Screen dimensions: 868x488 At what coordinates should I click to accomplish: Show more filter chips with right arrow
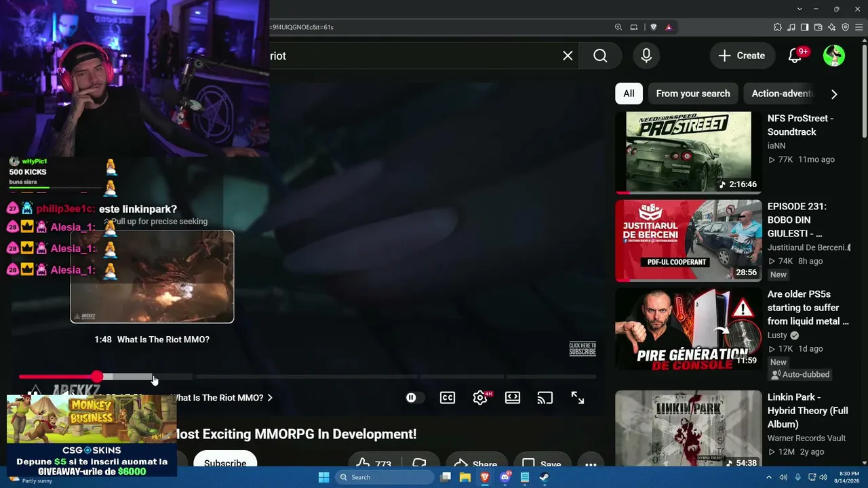pyautogui.click(x=834, y=94)
